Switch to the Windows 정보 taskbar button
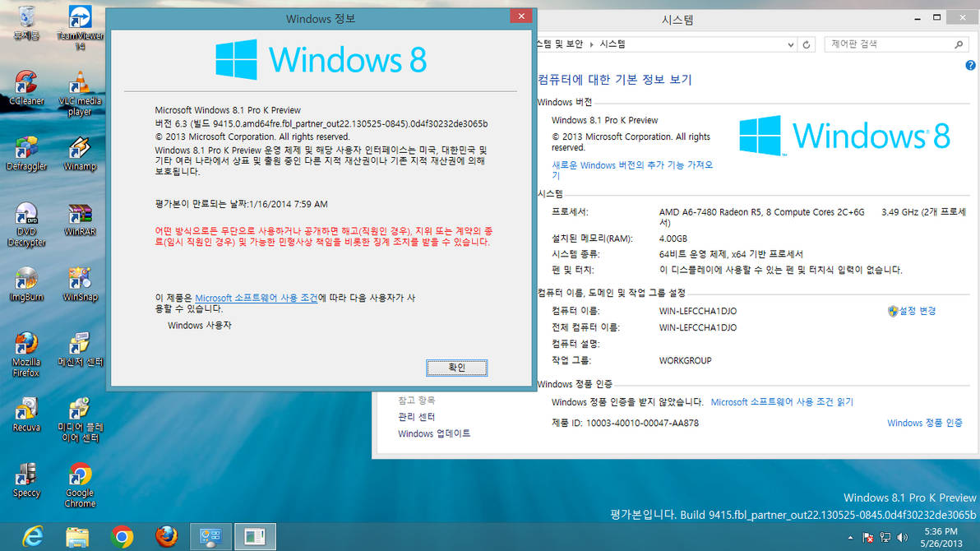Image resolution: width=980 pixels, height=551 pixels. (x=255, y=537)
